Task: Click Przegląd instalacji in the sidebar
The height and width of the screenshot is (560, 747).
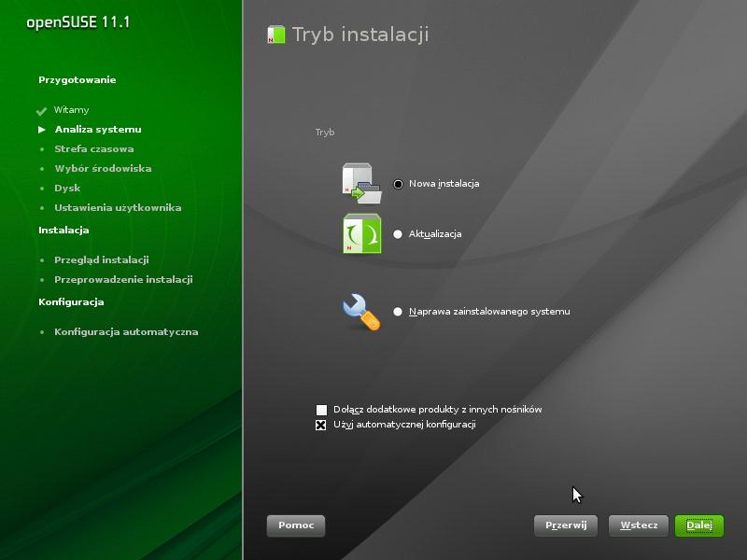Action: point(102,260)
